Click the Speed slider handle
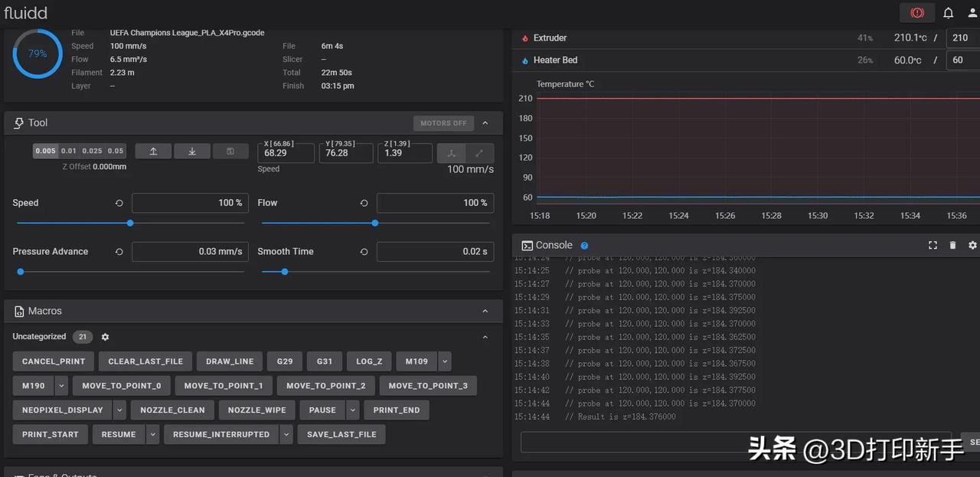Screen dimensions: 980x477 (x=130, y=223)
